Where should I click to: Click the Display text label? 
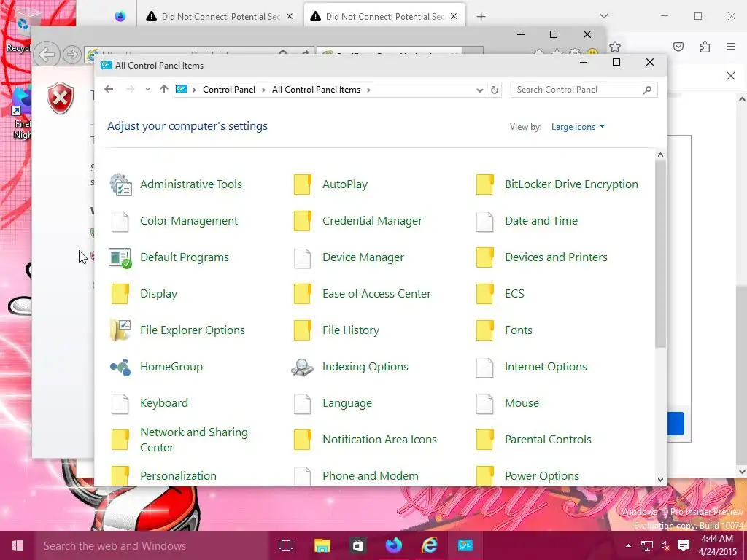coord(158,294)
